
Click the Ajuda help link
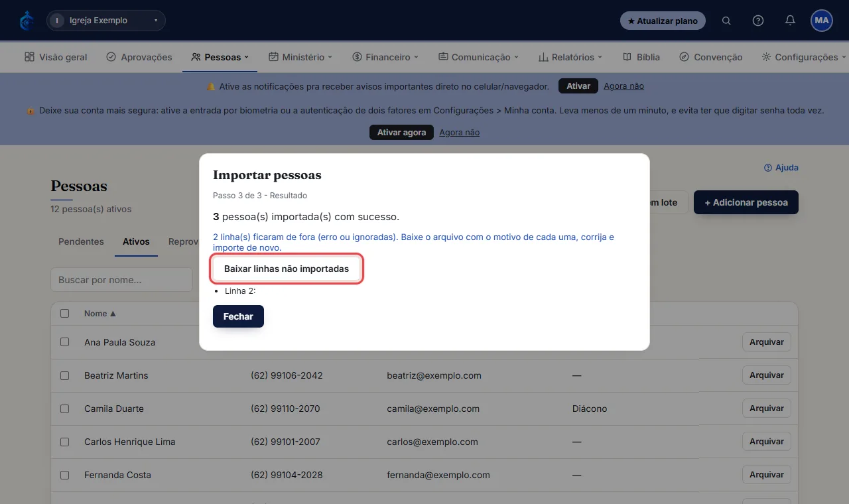[x=781, y=168]
